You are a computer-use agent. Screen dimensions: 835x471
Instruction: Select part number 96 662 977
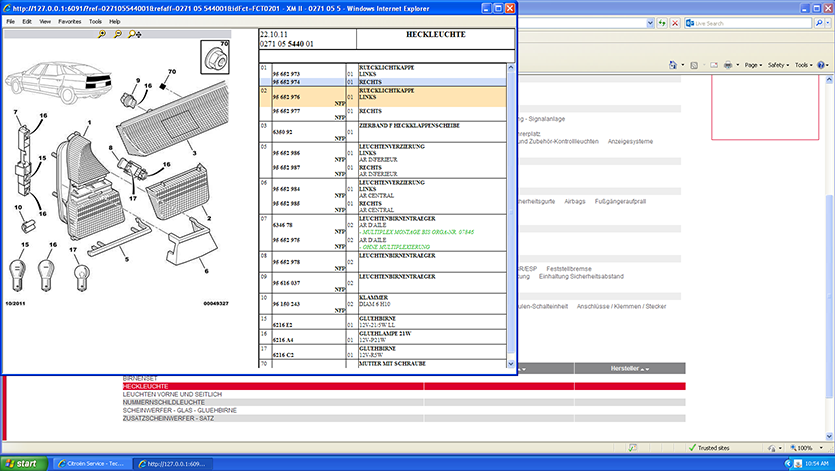pos(286,111)
